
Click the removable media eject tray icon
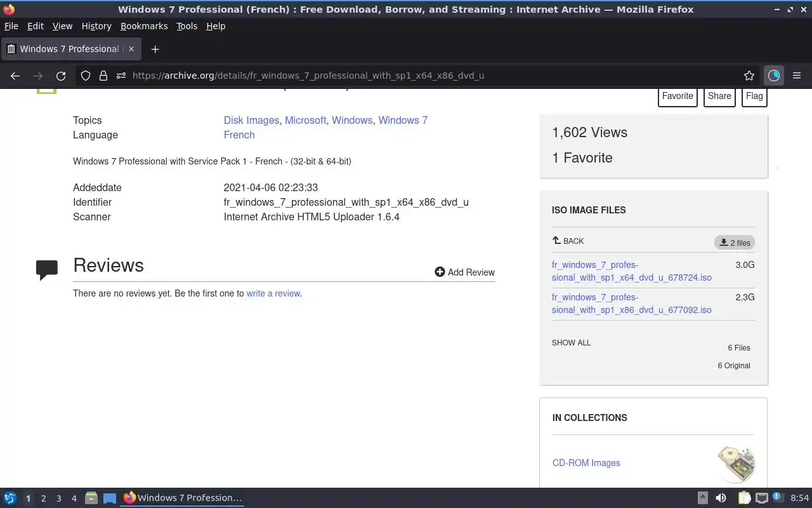703,498
